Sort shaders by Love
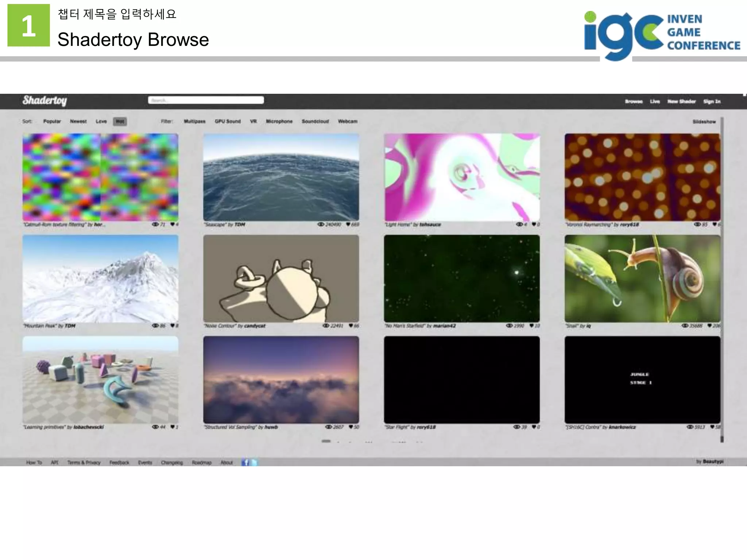This screenshot has width=747, height=560. [x=101, y=121]
